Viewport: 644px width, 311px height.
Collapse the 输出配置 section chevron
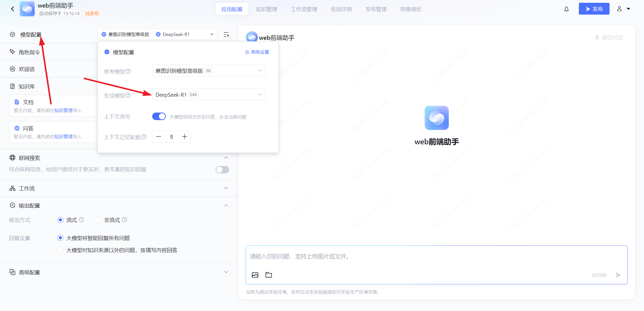coord(226,205)
